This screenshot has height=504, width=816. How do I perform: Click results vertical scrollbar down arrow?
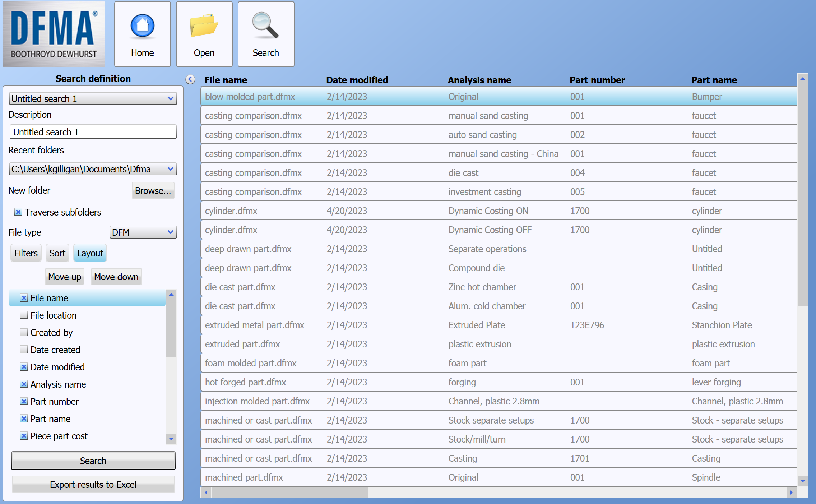803,481
